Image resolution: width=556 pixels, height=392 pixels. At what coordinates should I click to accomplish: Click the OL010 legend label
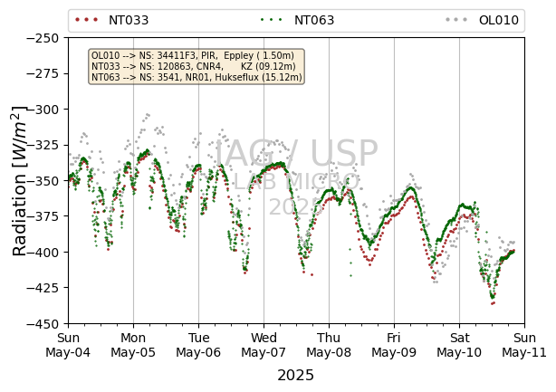pyautogui.click(x=499, y=20)
